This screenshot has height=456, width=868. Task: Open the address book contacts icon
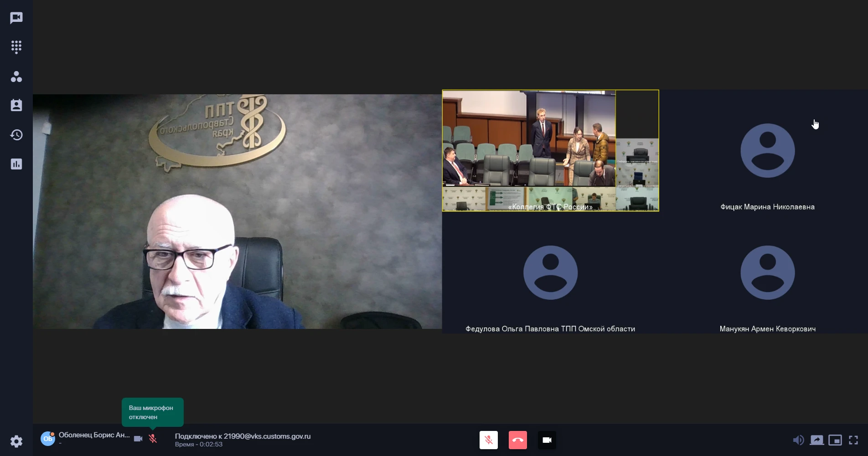click(x=16, y=105)
